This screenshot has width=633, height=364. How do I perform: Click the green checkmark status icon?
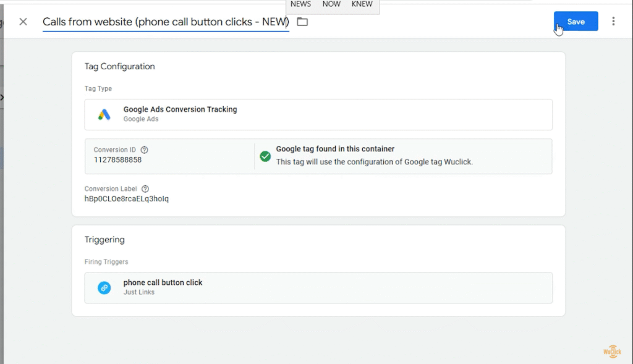coord(265,156)
